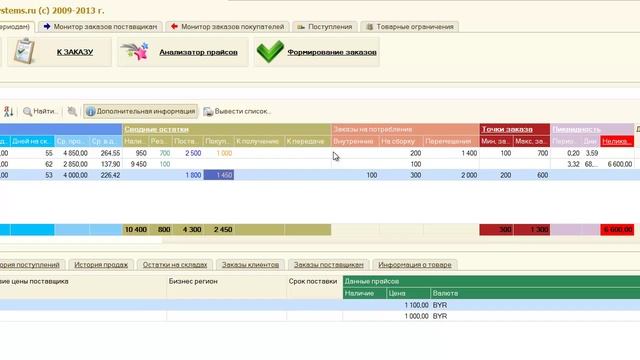The height and width of the screenshot is (360, 640).
Task: Select the cell with value 2 850,00
Action: [x=72, y=164]
